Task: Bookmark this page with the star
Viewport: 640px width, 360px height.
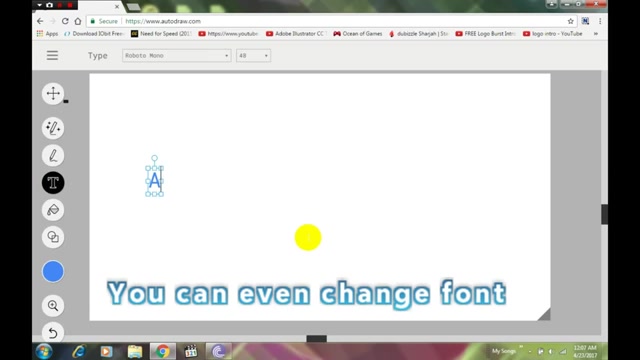Action: click(x=571, y=21)
